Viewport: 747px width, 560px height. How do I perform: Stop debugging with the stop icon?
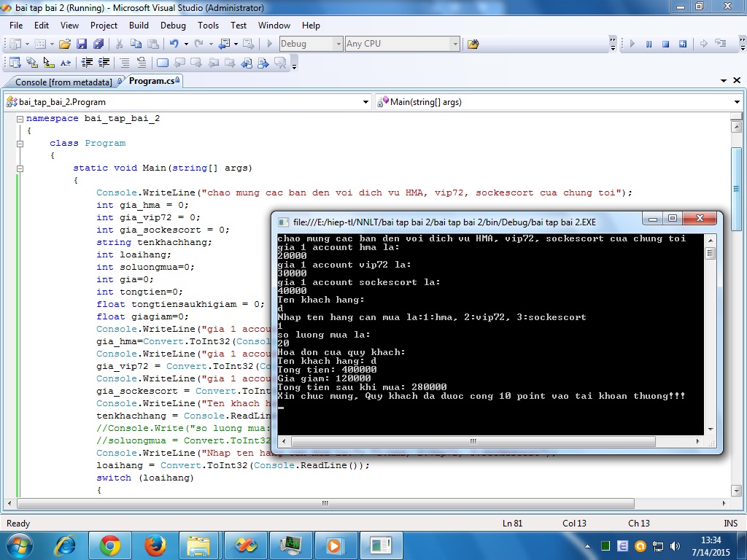[665, 44]
